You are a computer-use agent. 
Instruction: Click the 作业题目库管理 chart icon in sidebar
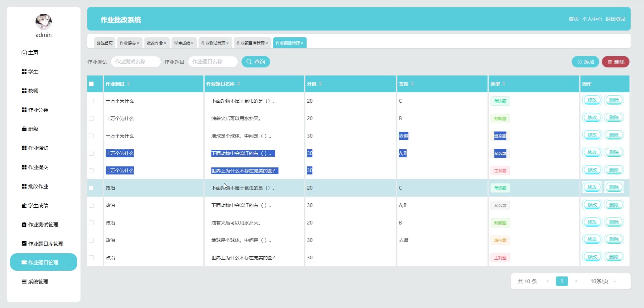point(24,244)
